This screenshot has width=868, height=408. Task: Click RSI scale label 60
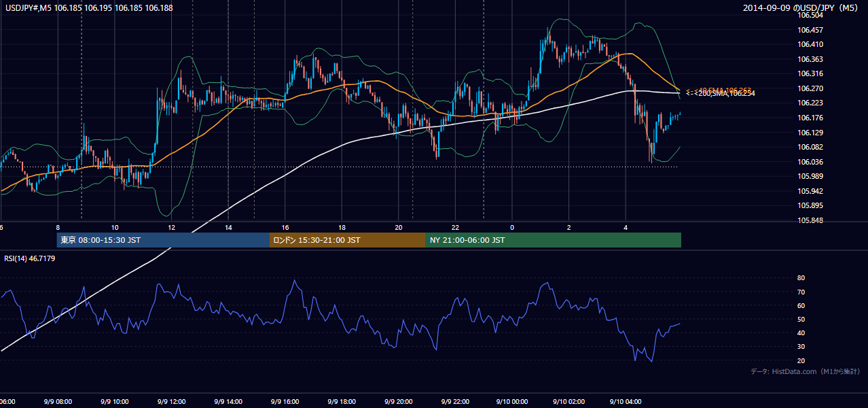click(801, 305)
